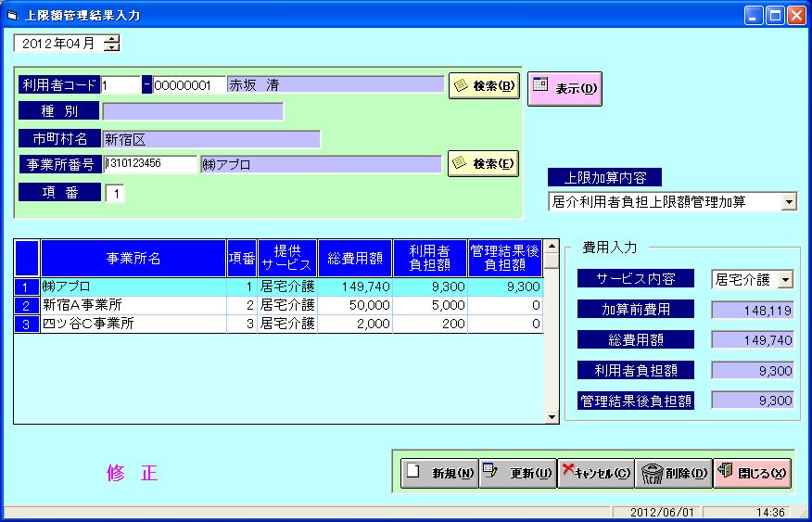The height and width of the screenshot is (522, 812).
Task: Click the 市町村名 field showing 新宿区
Action: pos(211,139)
